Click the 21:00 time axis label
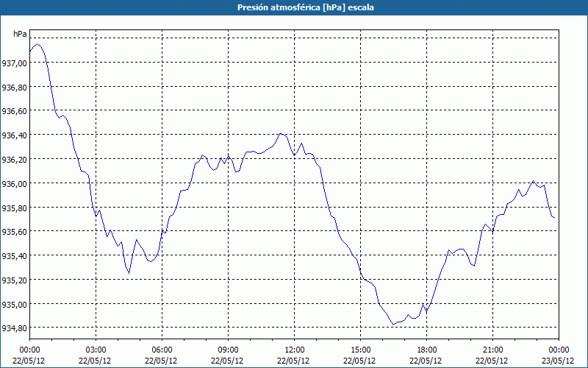 click(492, 350)
